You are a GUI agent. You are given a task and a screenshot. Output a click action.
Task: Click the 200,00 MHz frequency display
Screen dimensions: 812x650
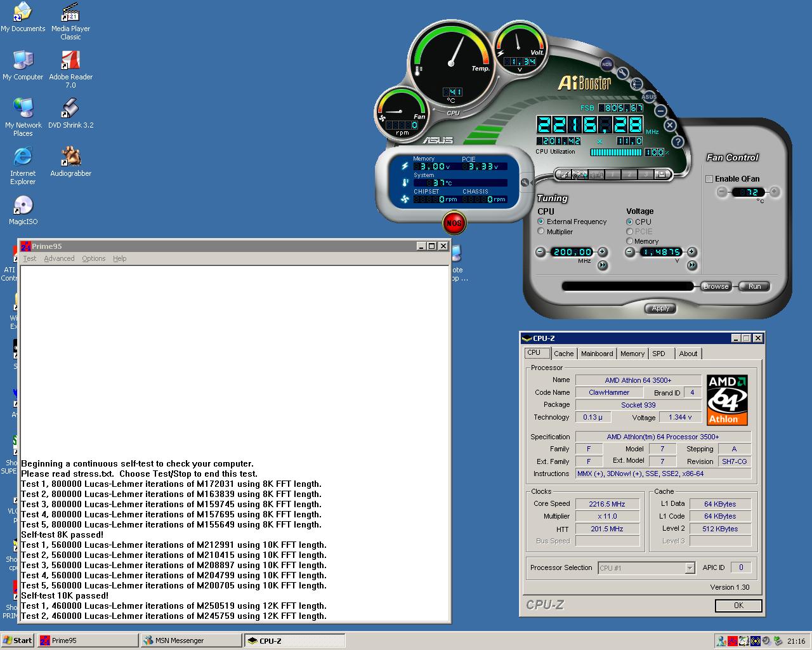click(572, 252)
